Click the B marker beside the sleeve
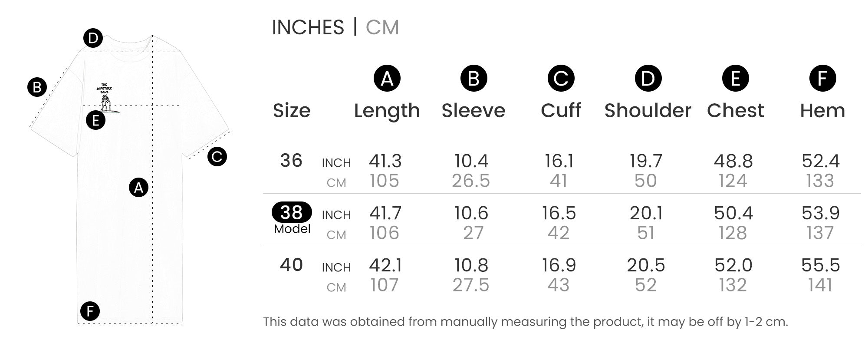The width and height of the screenshot is (868, 350). (37, 87)
